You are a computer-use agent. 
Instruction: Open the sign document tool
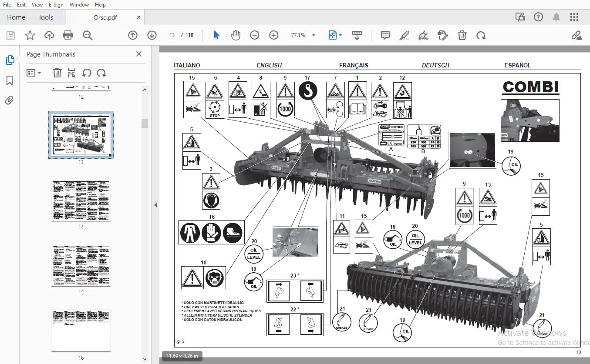click(423, 35)
